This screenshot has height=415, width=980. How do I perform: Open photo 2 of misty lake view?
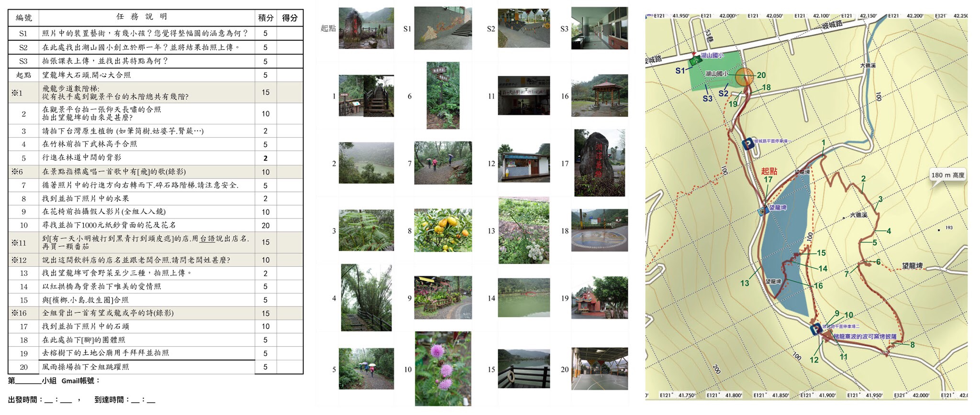click(x=366, y=163)
